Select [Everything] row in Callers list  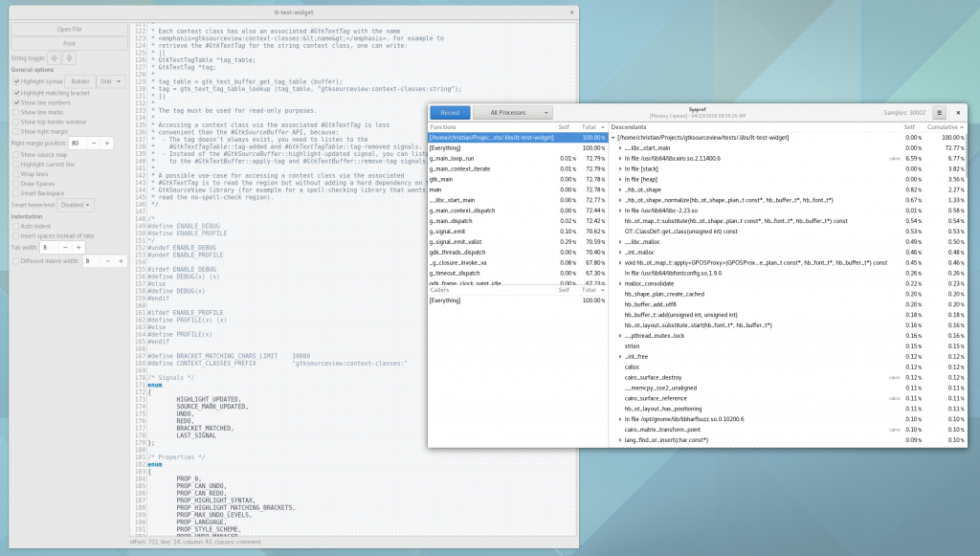point(518,300)
